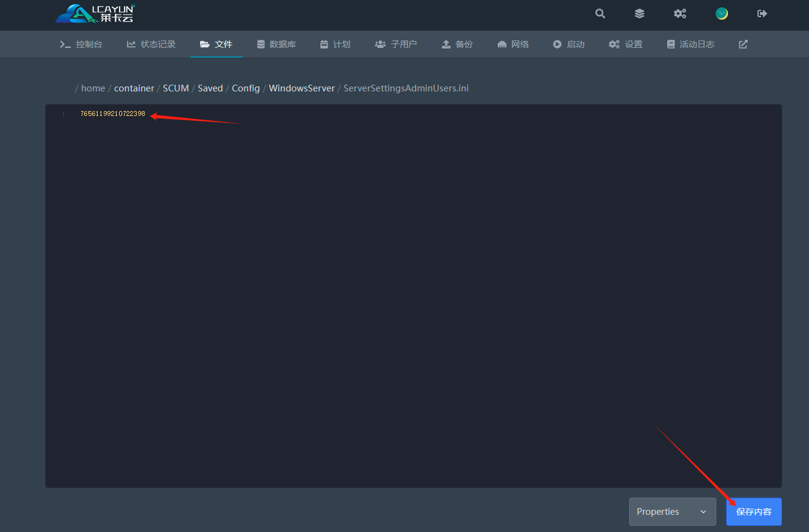Go to the 计划 schedules tab
Screen dimensions: 809x532
(335, 44)
